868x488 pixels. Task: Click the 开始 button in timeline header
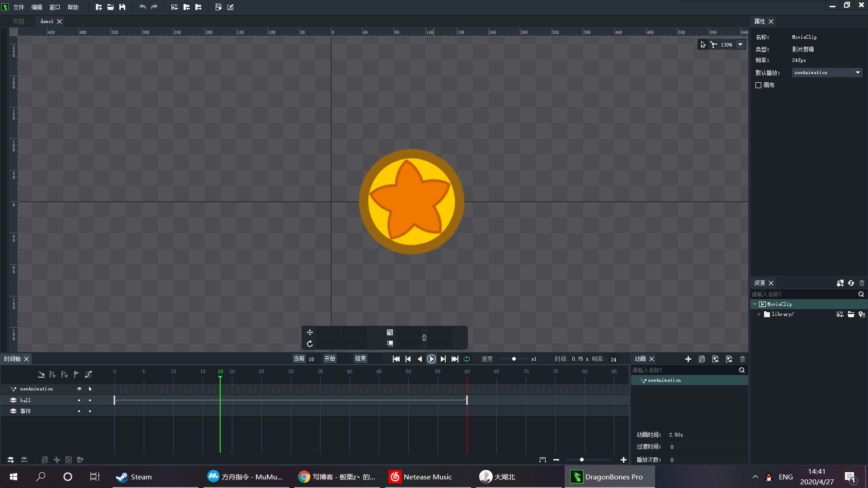coord(330,358)
